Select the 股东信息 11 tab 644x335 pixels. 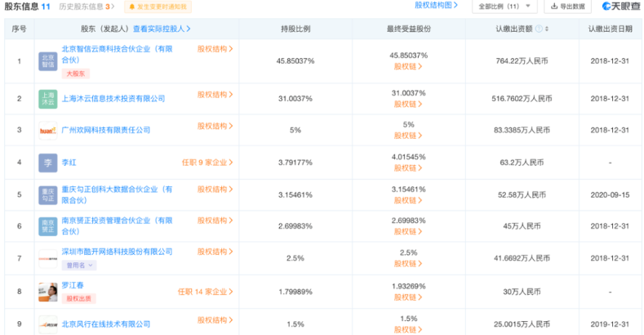[x=27, y=7]
